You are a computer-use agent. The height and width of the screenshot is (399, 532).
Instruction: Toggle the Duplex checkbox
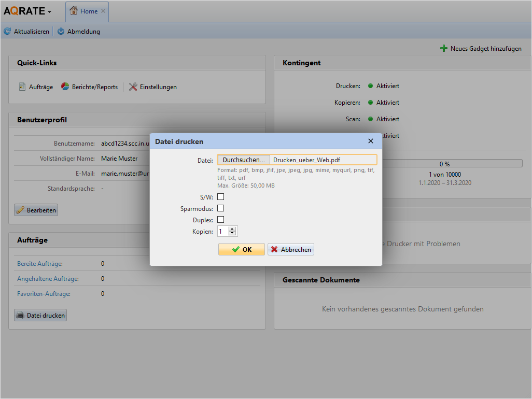pyautogui.click(x=220, y=220)
